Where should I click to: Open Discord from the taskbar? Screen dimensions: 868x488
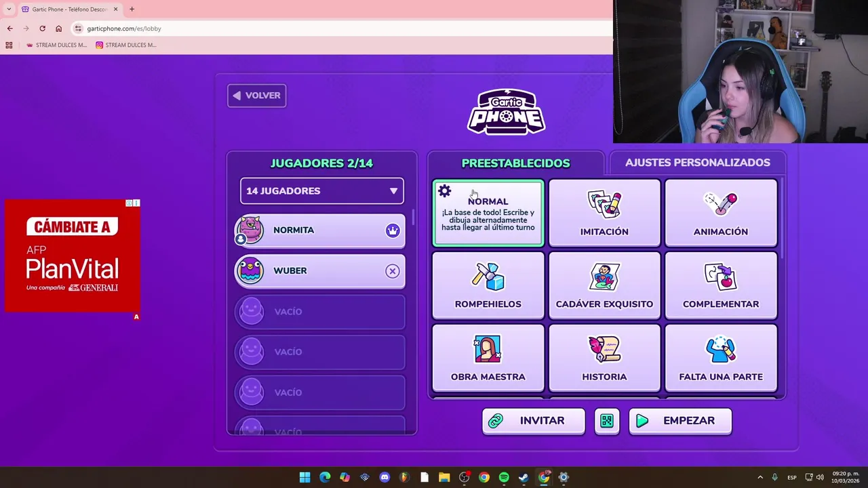tap(384, 477)
